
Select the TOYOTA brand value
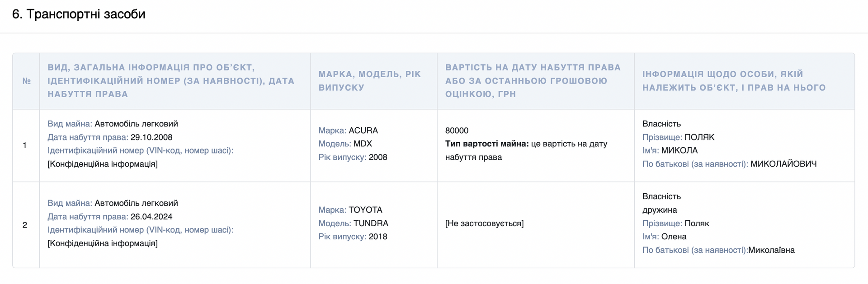click(365, 210)
